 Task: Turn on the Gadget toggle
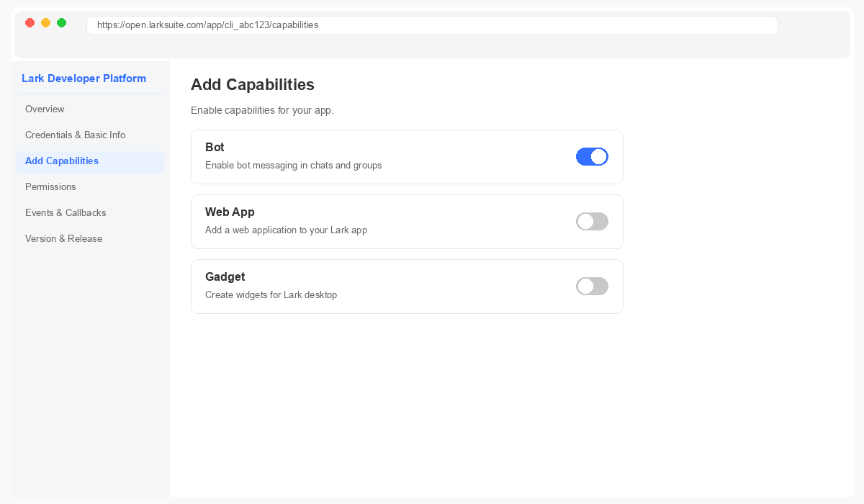coord(592,287)
